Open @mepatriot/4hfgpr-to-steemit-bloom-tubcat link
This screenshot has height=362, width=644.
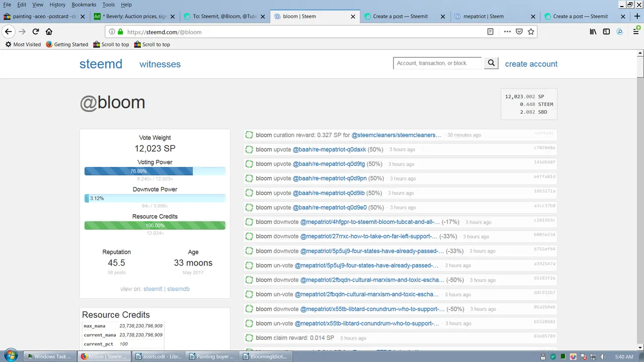click(x=370, y=222)
